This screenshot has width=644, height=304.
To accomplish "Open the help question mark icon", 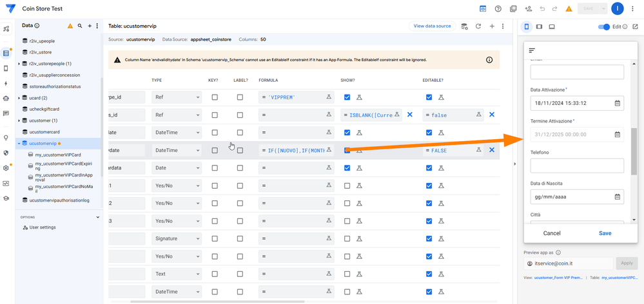I will pos(498,8).
